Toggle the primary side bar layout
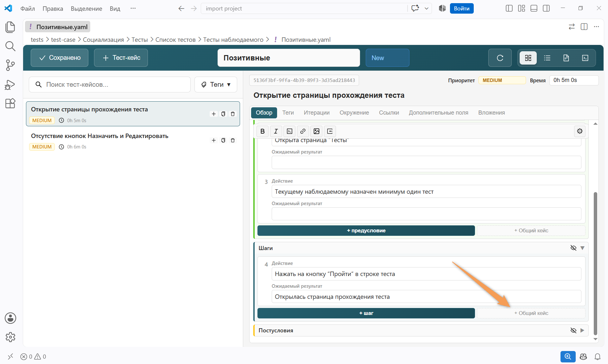608x364 pixels. click(x=509, y=9)
